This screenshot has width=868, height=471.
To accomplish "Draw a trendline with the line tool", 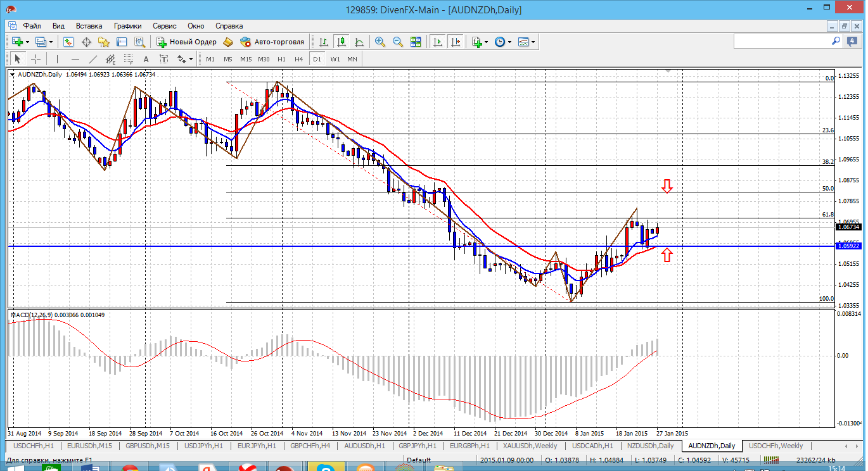I will click(93, 59).
